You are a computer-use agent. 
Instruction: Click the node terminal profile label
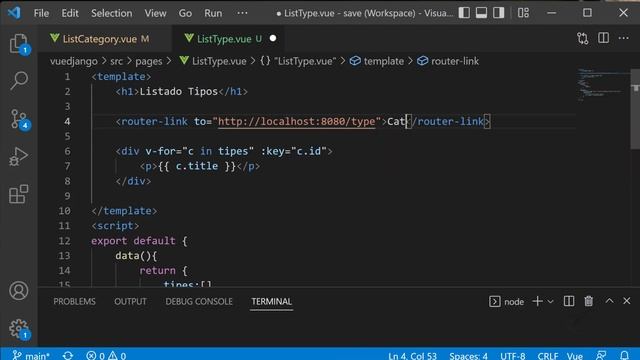507,302
